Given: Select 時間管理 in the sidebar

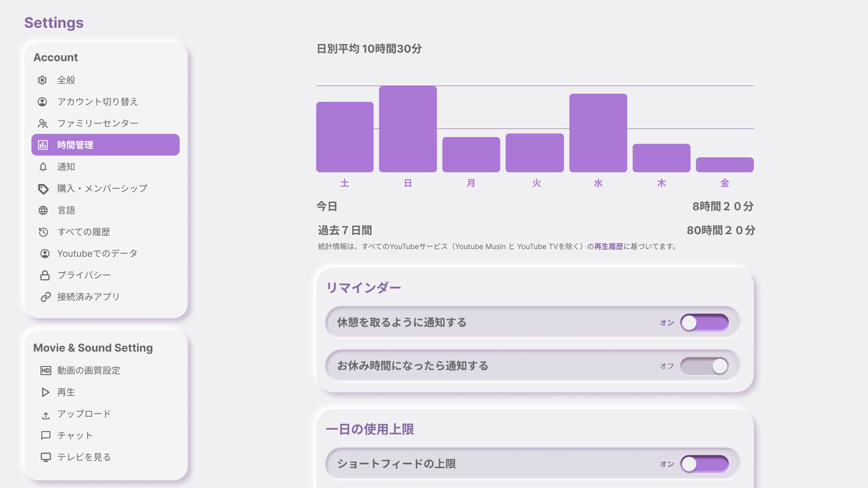Looking at the screenshot, I should click(x=105, y=145).
